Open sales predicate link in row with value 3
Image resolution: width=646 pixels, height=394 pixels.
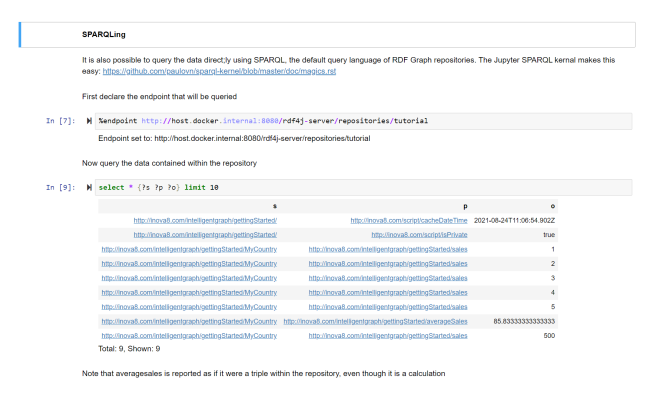[388, 278]
